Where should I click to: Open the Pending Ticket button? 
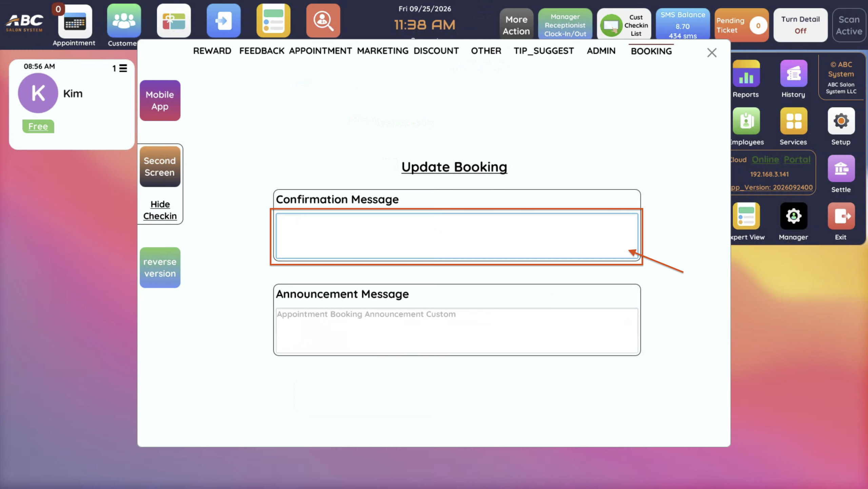pyautogui.click(x=742, y=25)
